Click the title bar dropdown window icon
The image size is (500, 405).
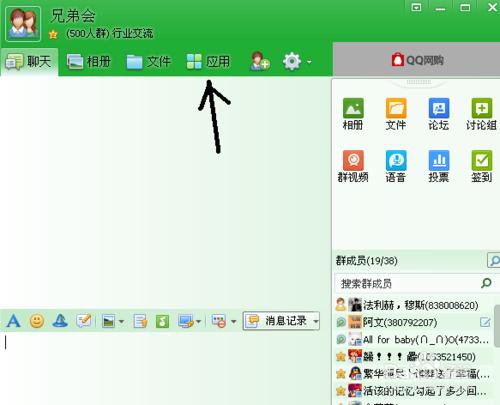(416, 7)
